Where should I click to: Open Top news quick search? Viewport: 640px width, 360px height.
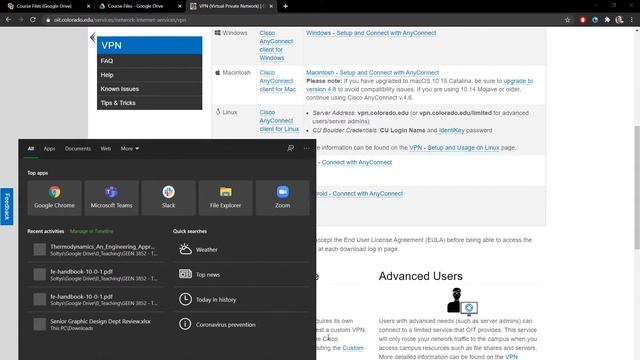point(242,274)
